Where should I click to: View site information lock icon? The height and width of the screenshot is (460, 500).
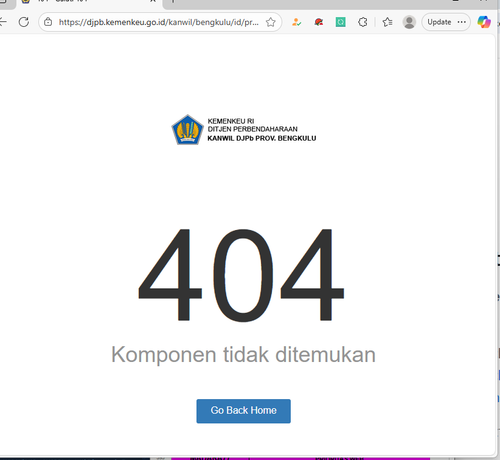pyautogui.click(x=48, y=22)
